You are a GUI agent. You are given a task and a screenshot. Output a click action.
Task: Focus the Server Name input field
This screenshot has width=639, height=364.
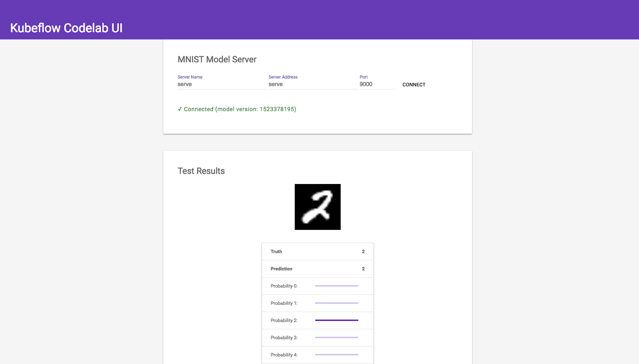click(222, 84)
